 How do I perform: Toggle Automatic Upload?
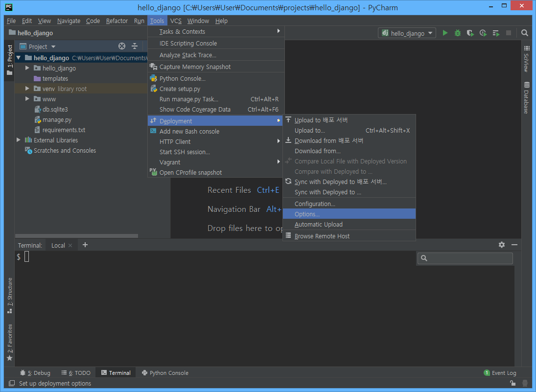click(x=349, y=224)
